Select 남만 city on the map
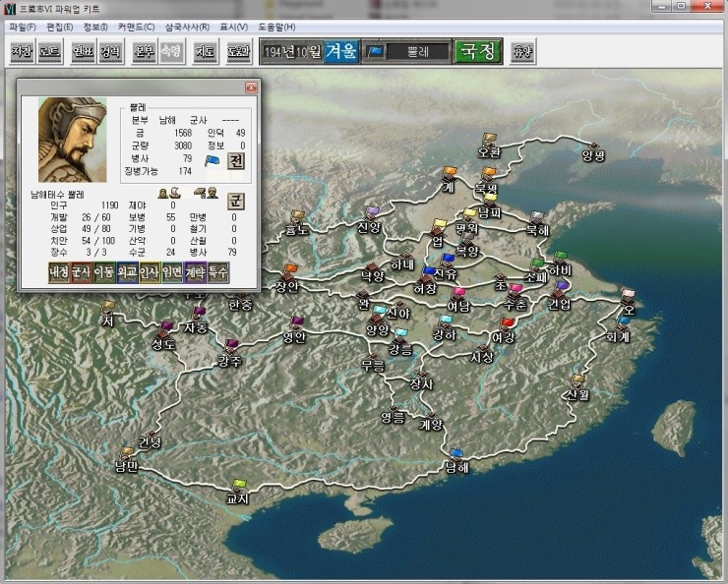The image size is (728, 584). [126, 461]
